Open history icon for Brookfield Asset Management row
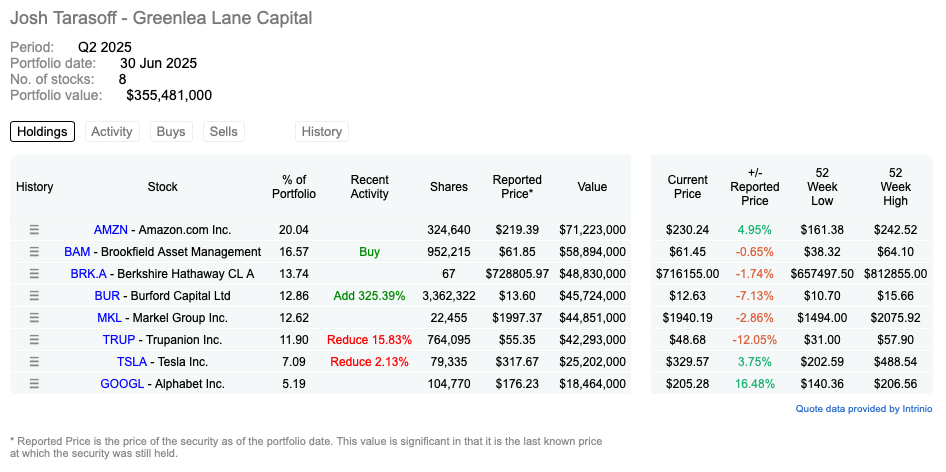Viewport: 946px width, 472px height. tap(34, 252)
